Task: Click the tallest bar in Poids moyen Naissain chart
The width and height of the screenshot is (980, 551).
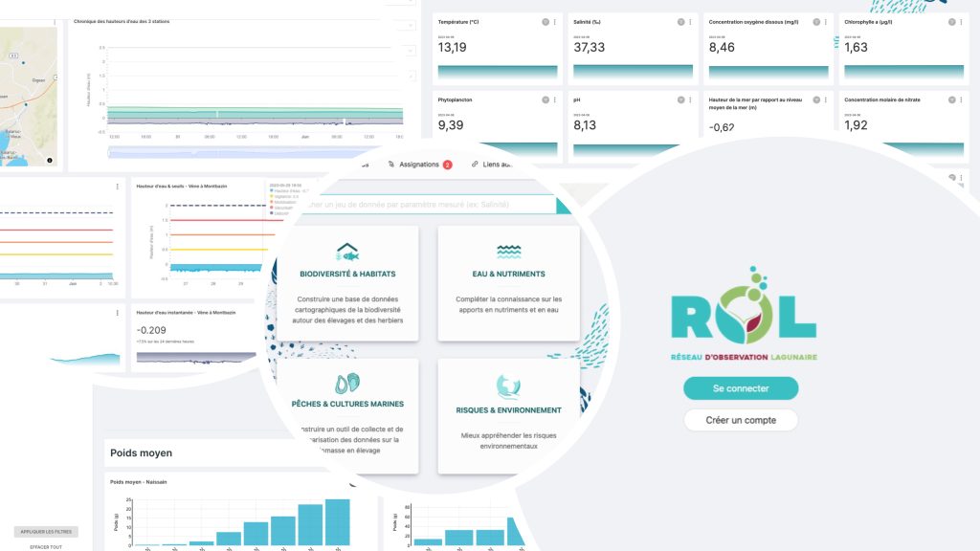Action: tap(338, 522)
